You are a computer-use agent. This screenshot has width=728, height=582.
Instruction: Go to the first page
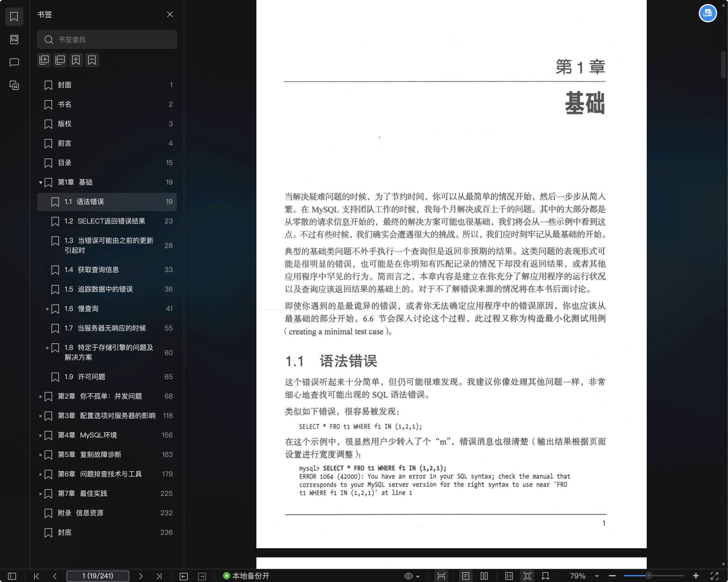click(37, 576)
